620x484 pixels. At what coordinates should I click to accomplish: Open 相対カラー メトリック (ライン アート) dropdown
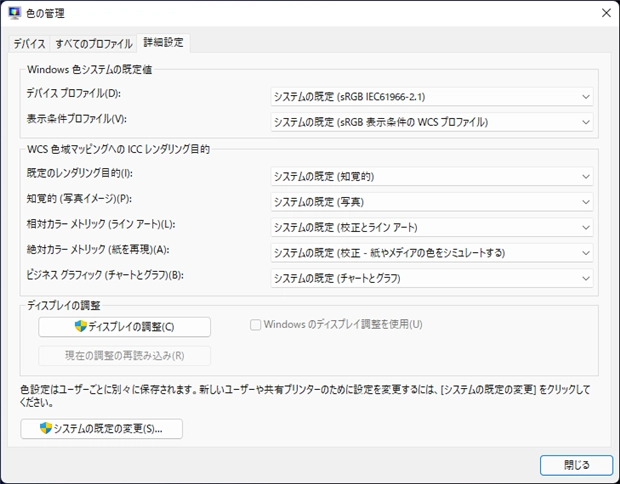point(432,227)
